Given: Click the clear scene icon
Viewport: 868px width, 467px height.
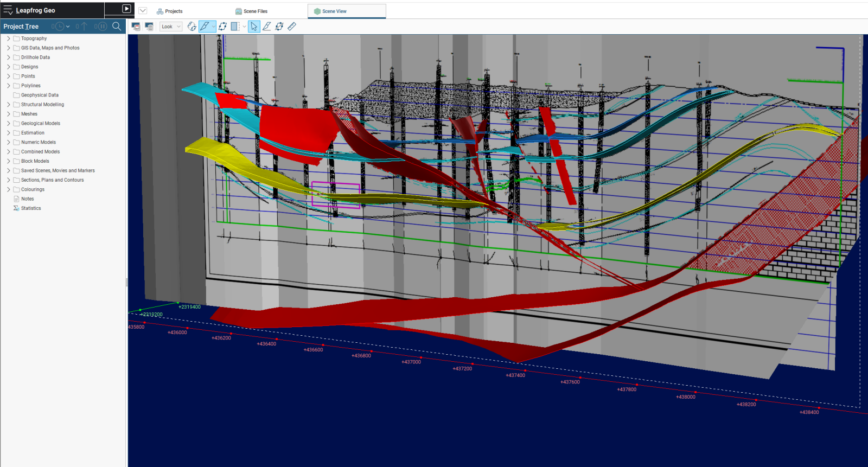Looking at the screenshot, I should 149,26.
